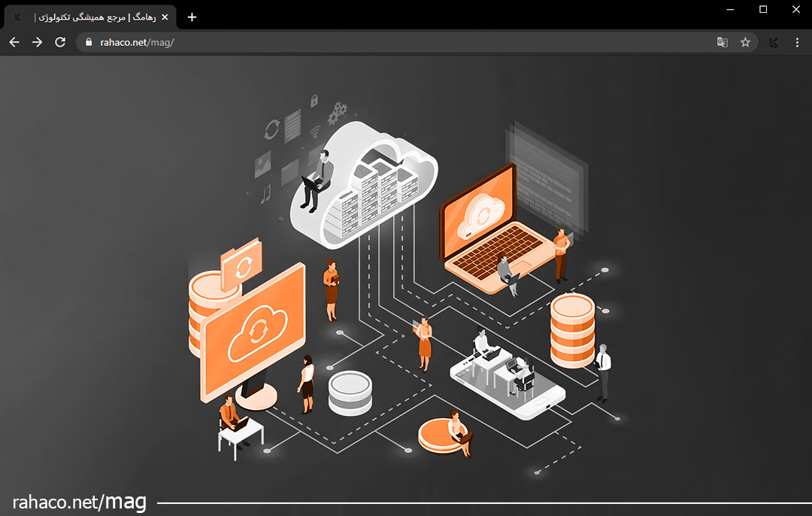Click the rahaco.net/mag watermark text
Image resolution: width=812 pixels, height=516 pixels.
pos(79,502)
